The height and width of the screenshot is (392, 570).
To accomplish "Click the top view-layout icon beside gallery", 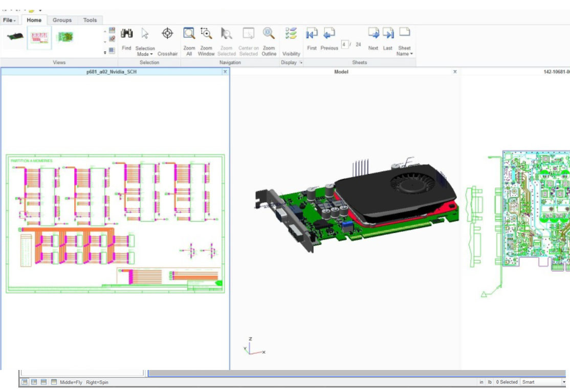I will [x=112, y=30].
